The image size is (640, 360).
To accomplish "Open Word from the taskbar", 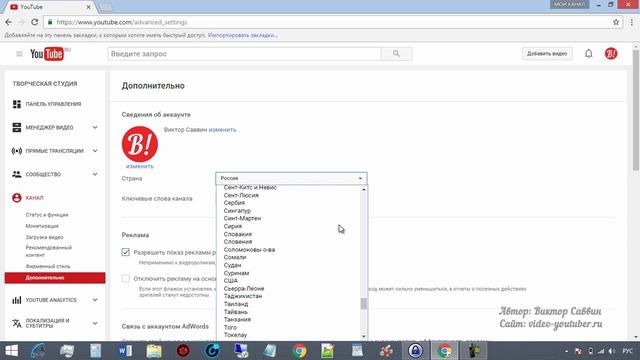I will tap(125, 351).
